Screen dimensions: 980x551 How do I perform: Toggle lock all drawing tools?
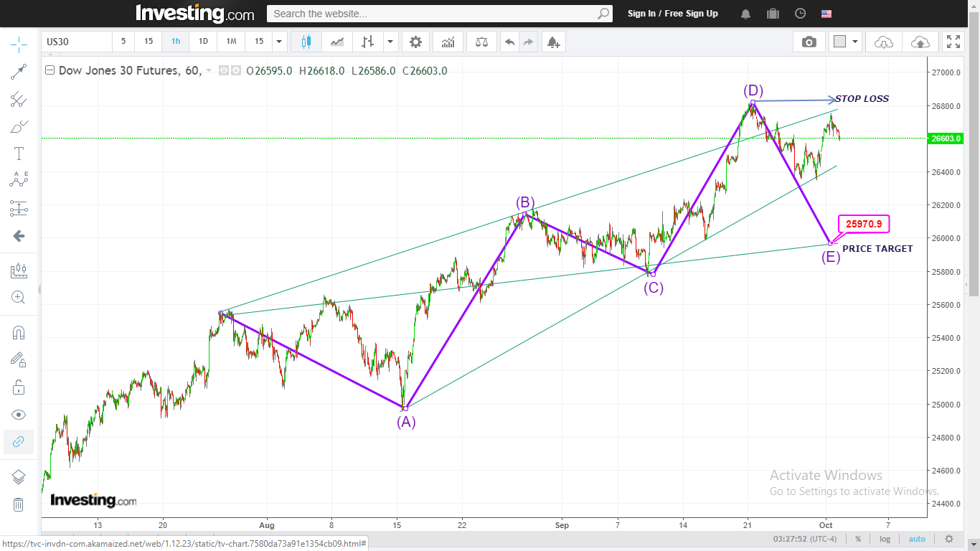click(x=19, y=387)
